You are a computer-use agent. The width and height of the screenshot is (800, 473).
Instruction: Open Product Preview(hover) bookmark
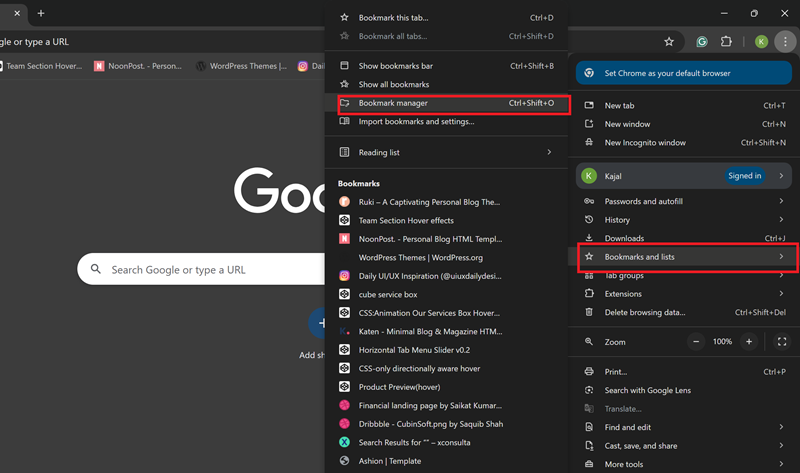[446, 387]
